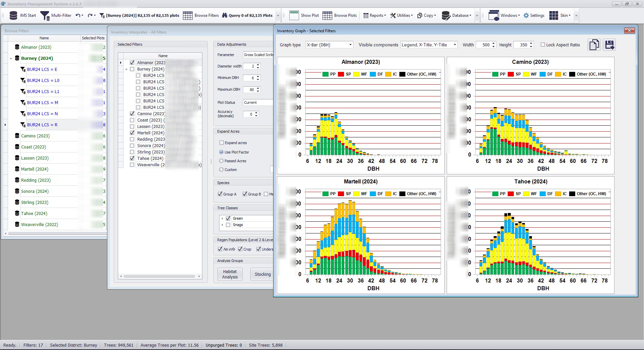Click filter icon for BUR24 LCS = E
This screenshot has height=350, width=644.
coord(23,70)
